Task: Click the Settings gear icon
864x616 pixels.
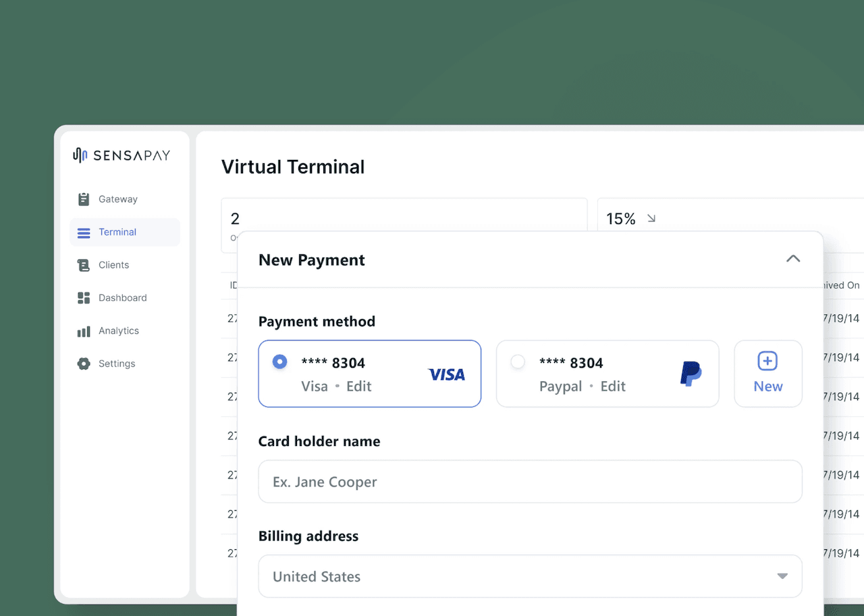Action: (x=84, y=363)
